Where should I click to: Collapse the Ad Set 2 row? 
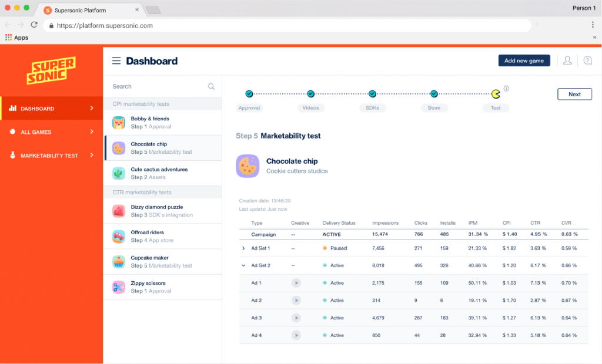[243, 265]
